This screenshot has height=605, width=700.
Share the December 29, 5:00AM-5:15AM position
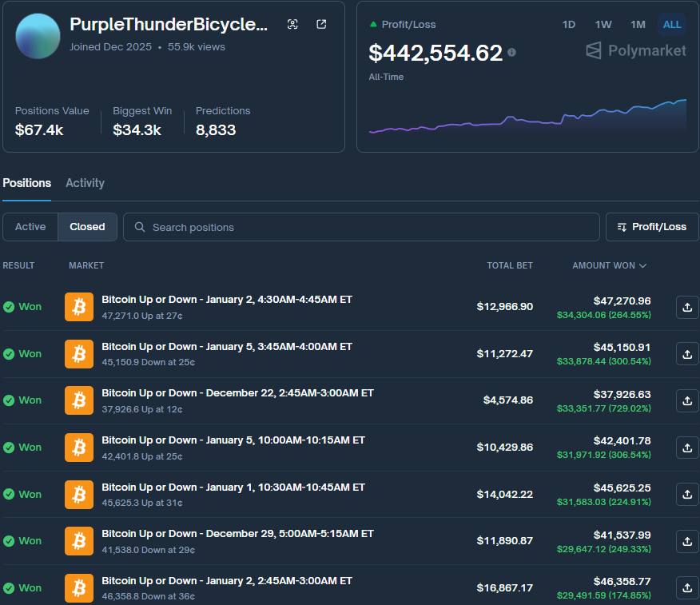pos(687,541)
